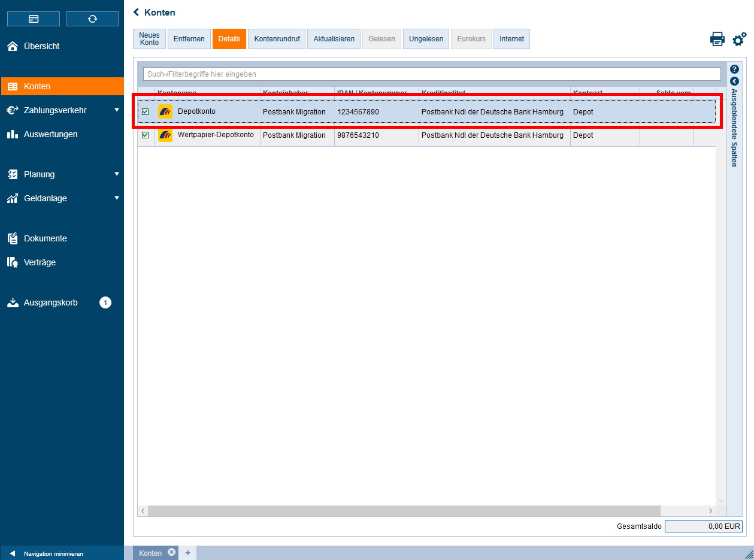Click the refresh sync icon button
Viewport: 754px width, 560px height.
(92, 19)
